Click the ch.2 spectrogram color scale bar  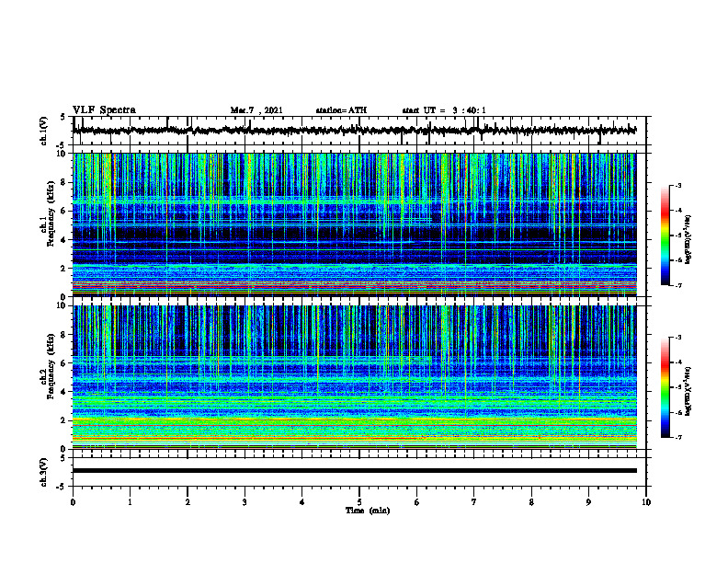(665, 387)
